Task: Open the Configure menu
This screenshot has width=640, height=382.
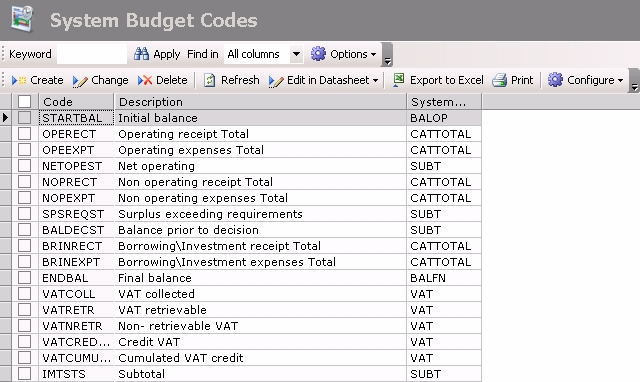Action: (585, 80)
